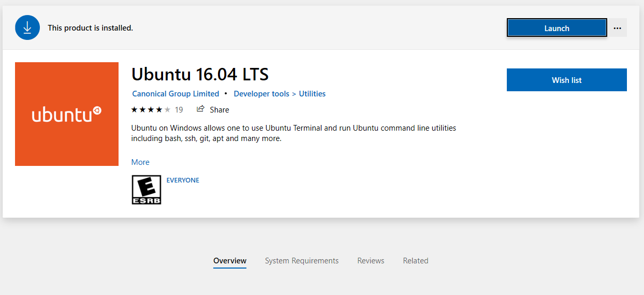Open the Utilities subcategory link
The image size is (644, 295).
coord(312,94)
